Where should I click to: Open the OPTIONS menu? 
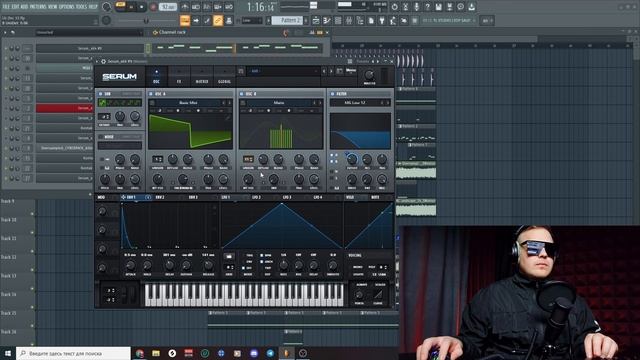[67, 7]
